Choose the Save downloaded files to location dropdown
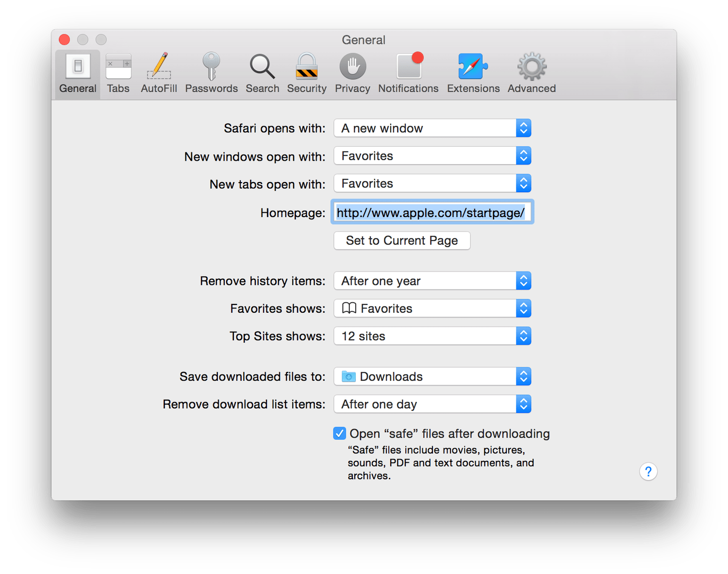The image size is (728, 574). click(432, 376)
